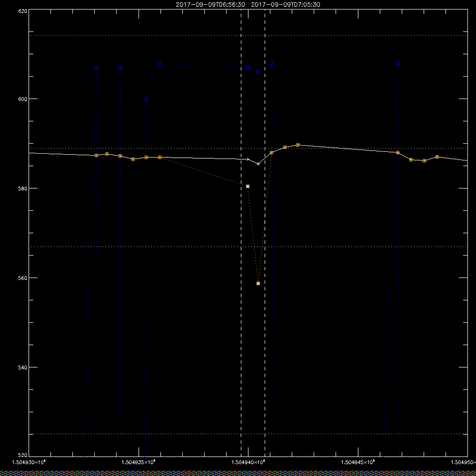Screen dimensions: 476x476
Task: Pick the lowest orange data point near 558
Action: pos(258,284)
